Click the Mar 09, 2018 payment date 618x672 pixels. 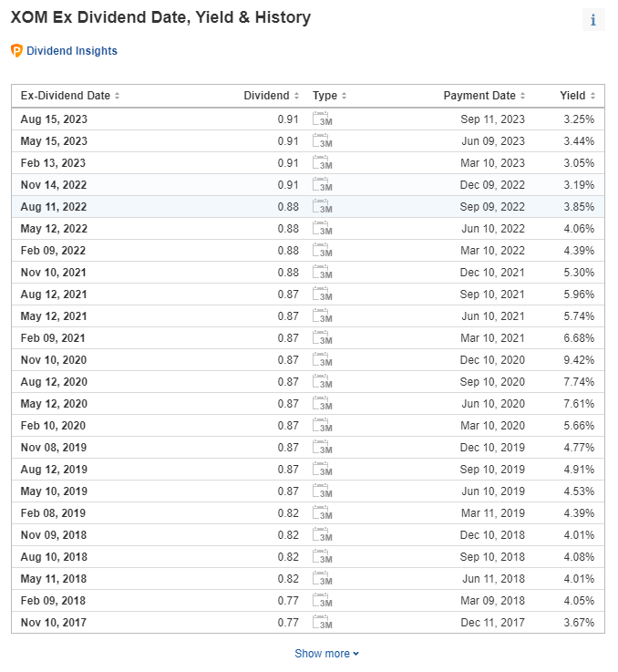click(492, 601)
